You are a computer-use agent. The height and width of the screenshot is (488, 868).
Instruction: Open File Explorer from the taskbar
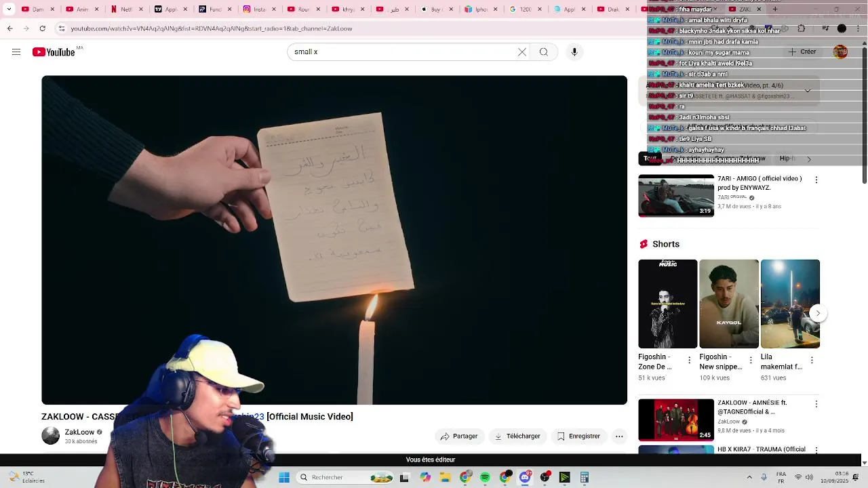[x=445, y=478]
